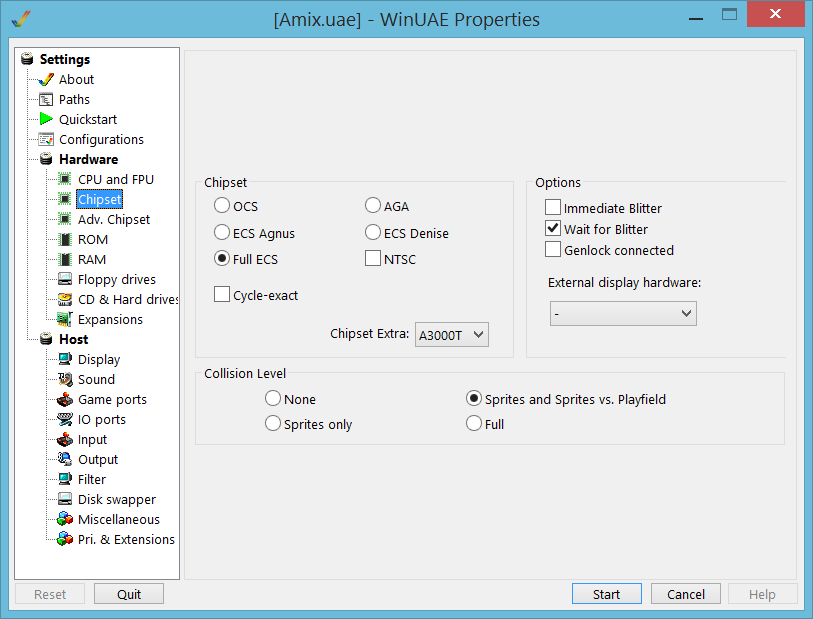Click the Disk swapper icon
813x619 pixels.
point(65,499)
